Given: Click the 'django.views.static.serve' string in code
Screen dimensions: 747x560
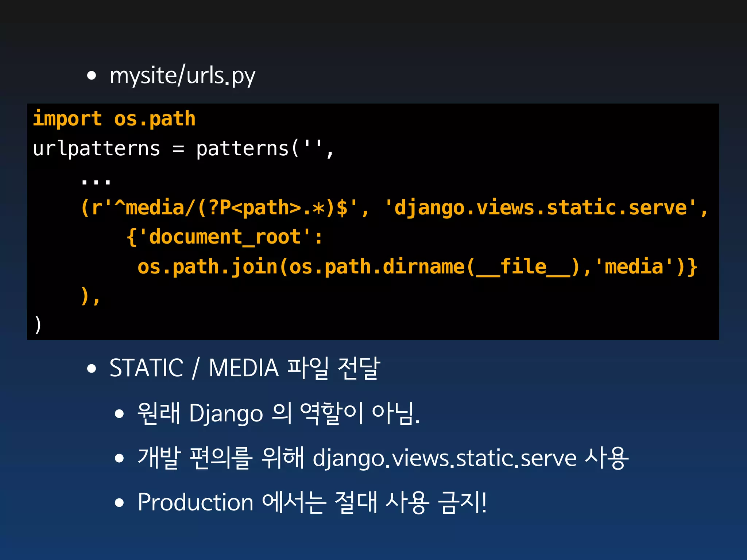Looking at the screenshot, I should click(x=540, y=208).
